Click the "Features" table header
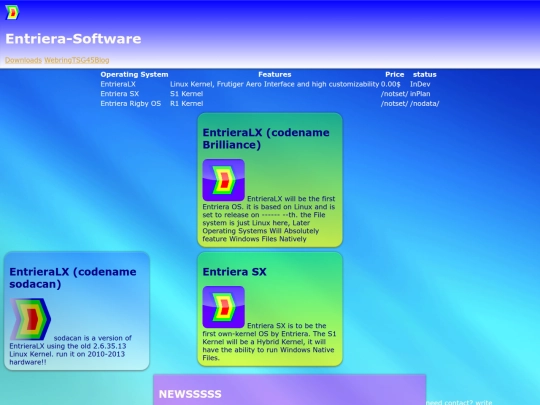 point(274,74)
